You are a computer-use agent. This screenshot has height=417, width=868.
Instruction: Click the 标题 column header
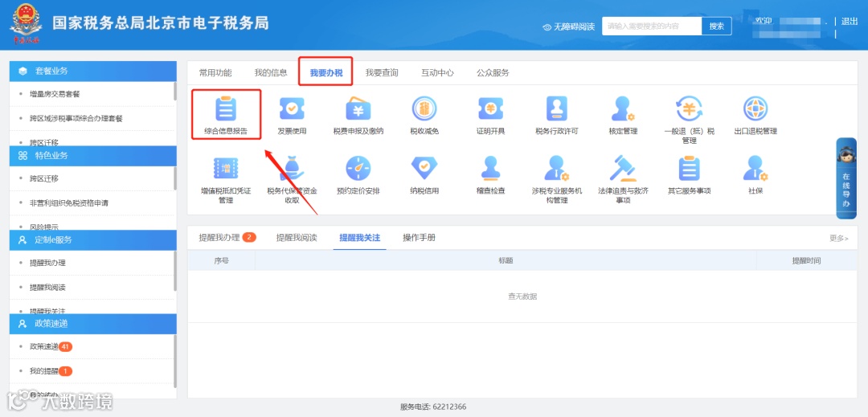[x=506, y=260]
